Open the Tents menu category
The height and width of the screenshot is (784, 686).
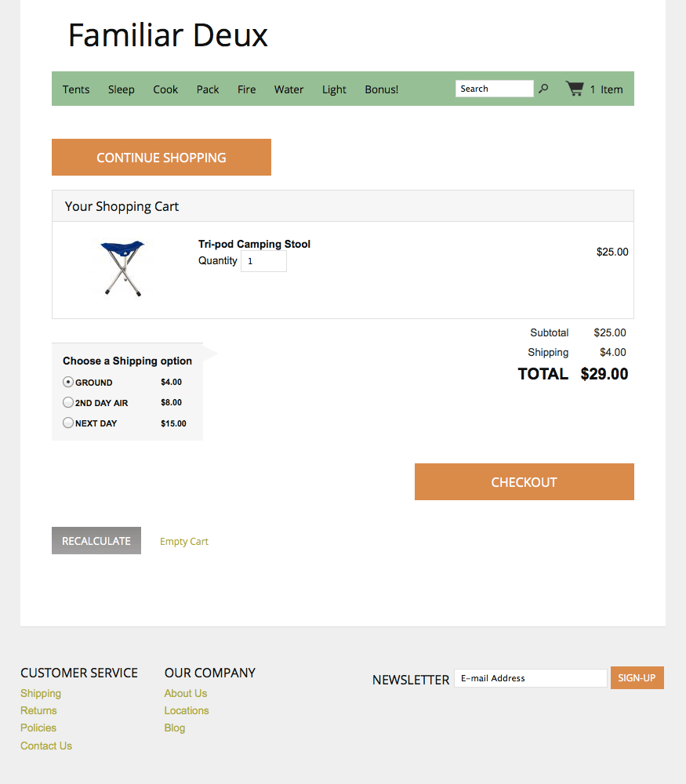(76, 89)
